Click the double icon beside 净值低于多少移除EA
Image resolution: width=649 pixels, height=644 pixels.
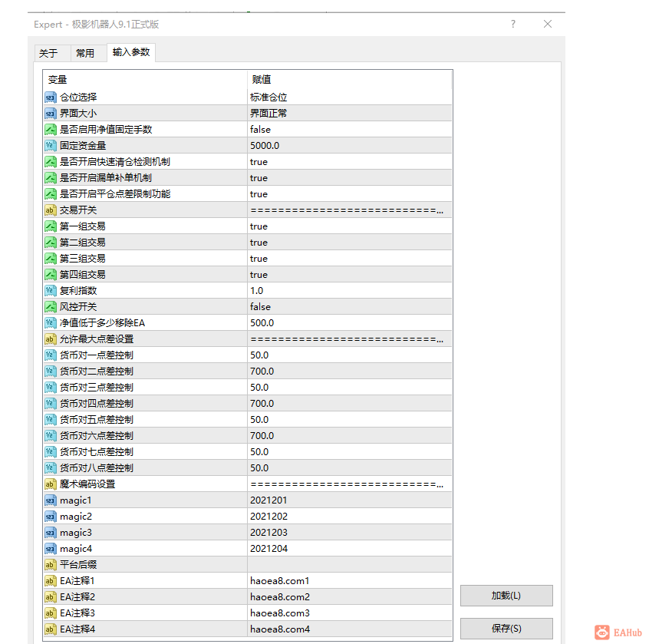click(50, 323)
